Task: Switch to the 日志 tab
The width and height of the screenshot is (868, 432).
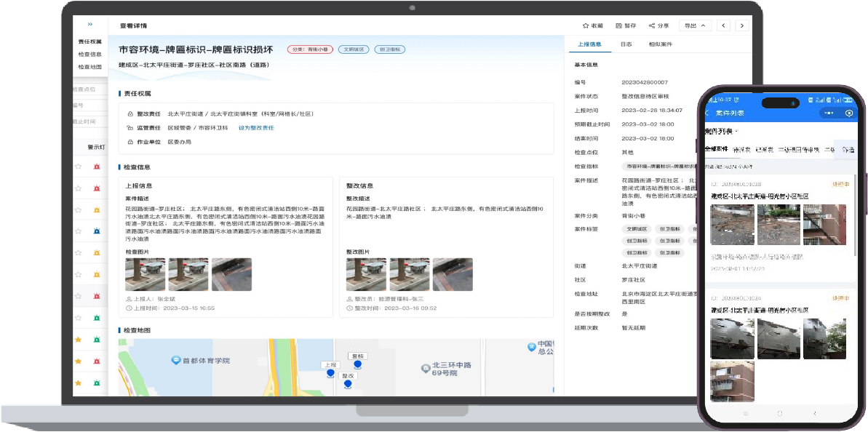Action: pyautogui.click(x=625, y=44)
